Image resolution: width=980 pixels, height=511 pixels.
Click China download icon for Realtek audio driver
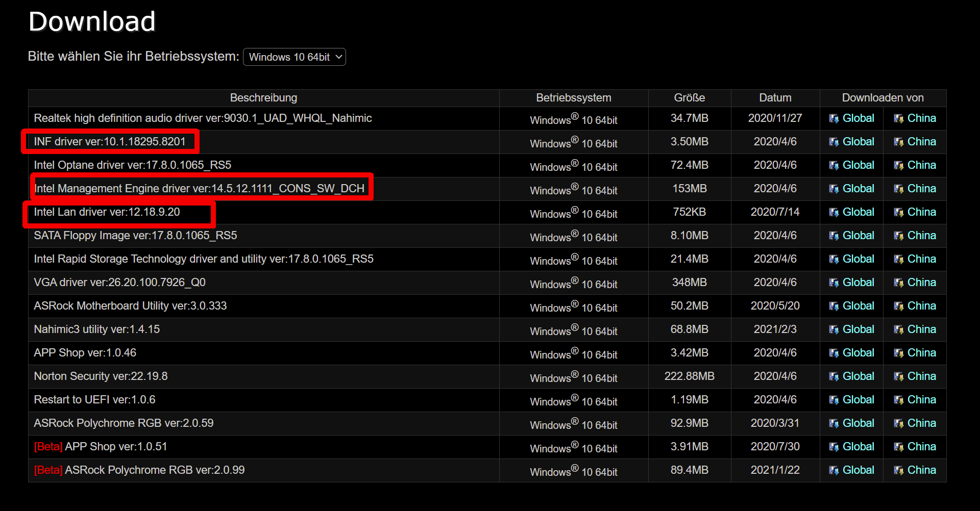(x=898, y=118)
